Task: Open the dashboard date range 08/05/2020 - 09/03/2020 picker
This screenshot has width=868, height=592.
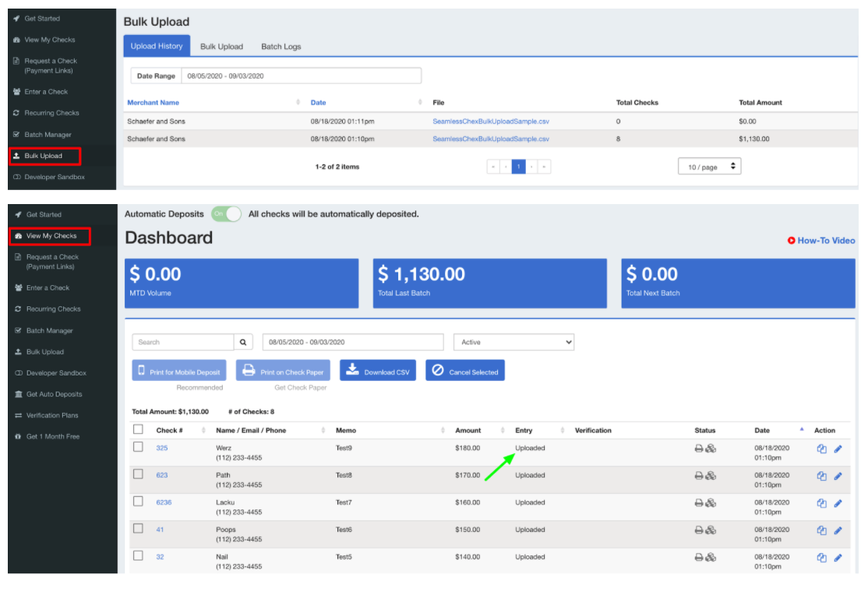Action: (353, 342)
